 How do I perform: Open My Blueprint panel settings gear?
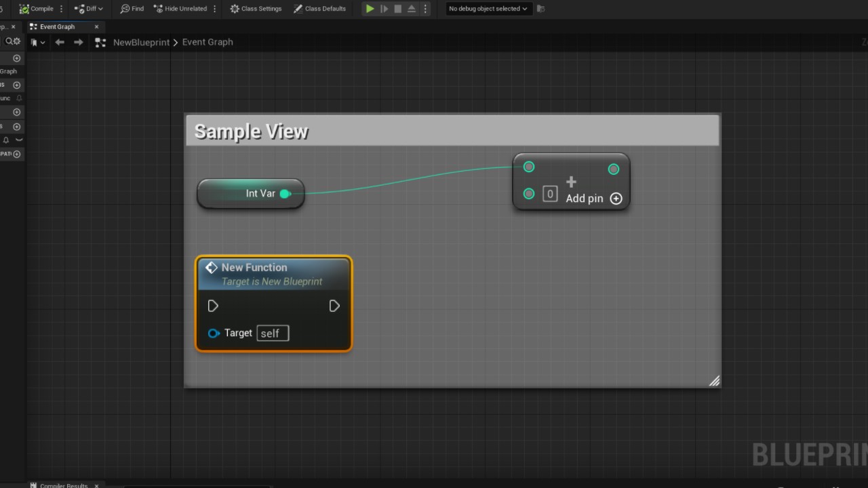pyautogui.click(x=17, y=41)
